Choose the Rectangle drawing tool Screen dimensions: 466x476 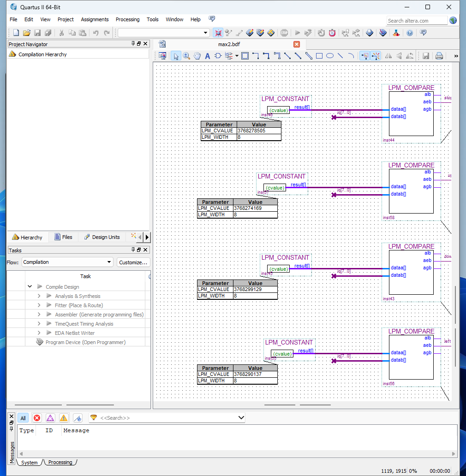319,56
